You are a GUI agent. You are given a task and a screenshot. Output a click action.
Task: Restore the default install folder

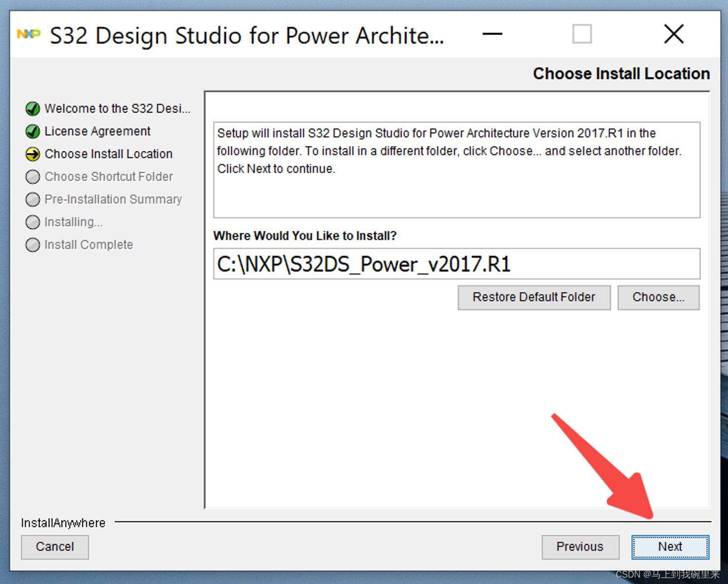[534, 298]
